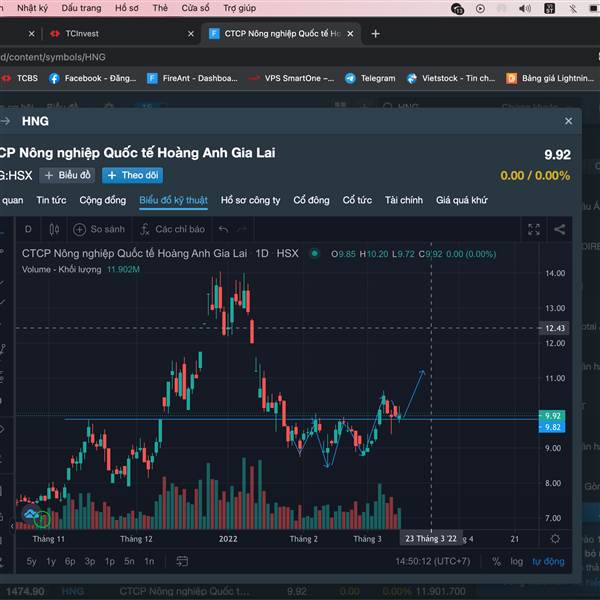The image size is (600, 600).
Task: Select the Biểu đồ kỹ thuật tab
Action: coord(173,200)
